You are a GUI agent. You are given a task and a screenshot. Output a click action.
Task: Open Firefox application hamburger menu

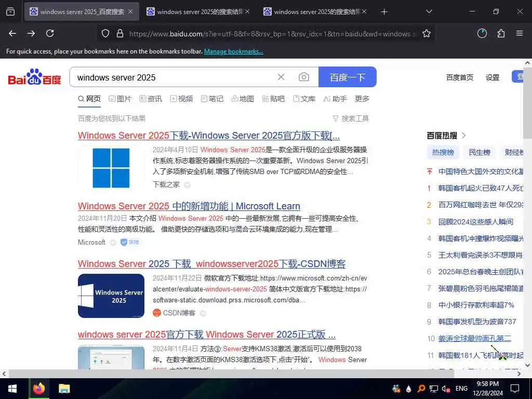[520, 33]
